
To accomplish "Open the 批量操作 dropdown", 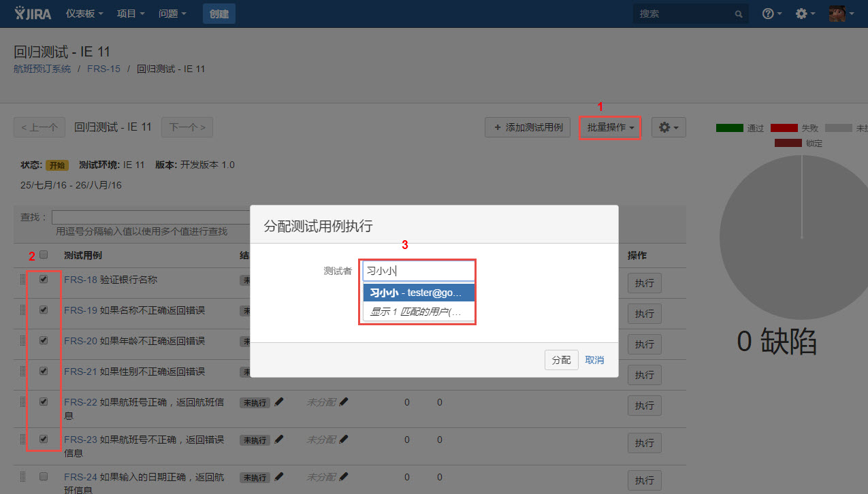I will pos(610,127).
